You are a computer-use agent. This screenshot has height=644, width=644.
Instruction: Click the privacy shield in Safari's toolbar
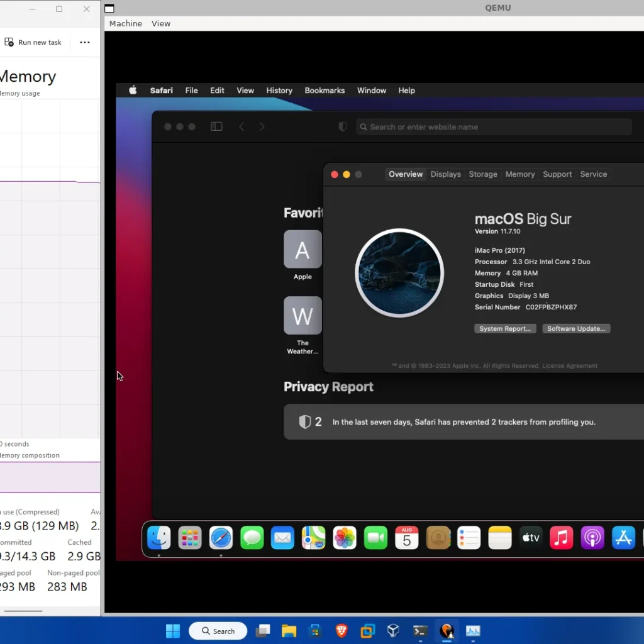click(342, 126)
